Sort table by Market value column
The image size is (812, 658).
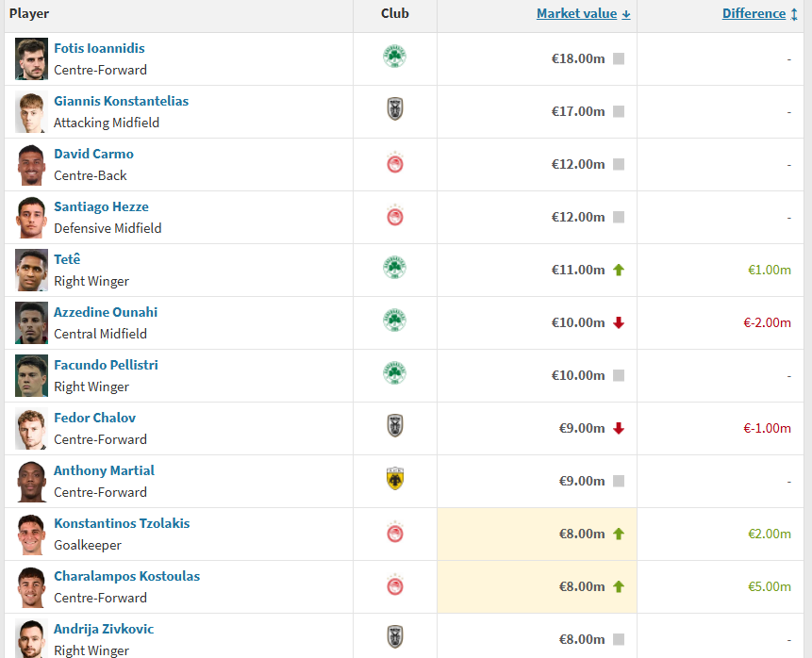tap(576, 13)
